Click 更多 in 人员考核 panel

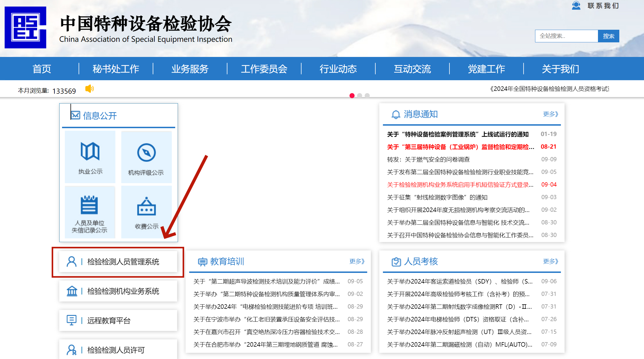(x=551, y=261)
